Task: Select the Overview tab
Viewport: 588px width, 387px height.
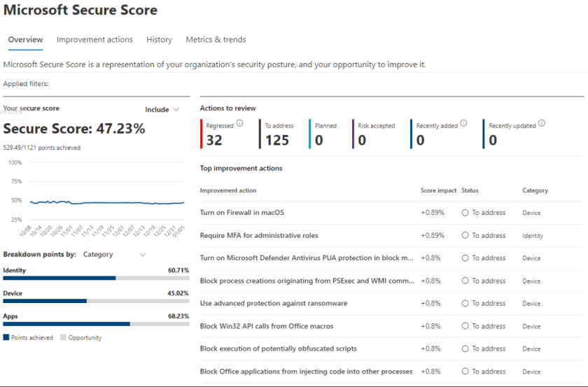Action: pos(25,40)
